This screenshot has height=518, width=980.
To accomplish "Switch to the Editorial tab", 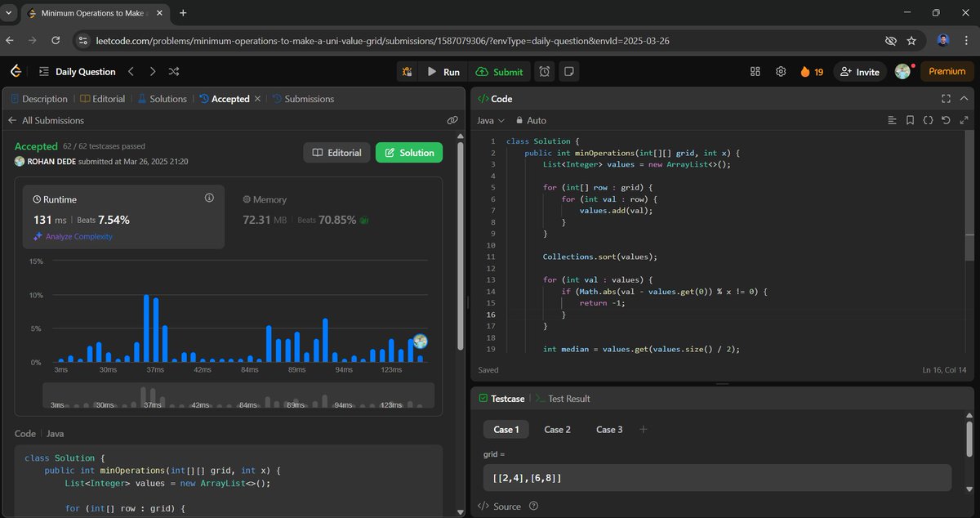I will pos(103,99).
